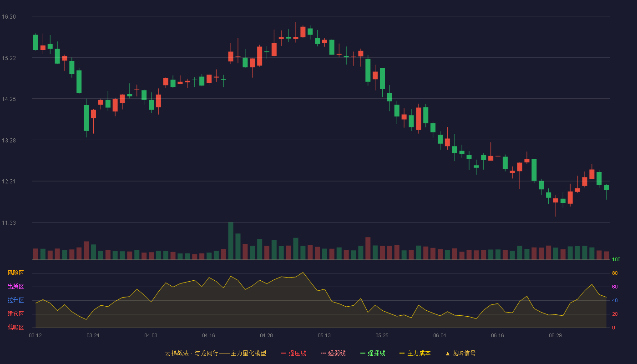Click the 40 indicator scale value

click(x=615, y=300)
